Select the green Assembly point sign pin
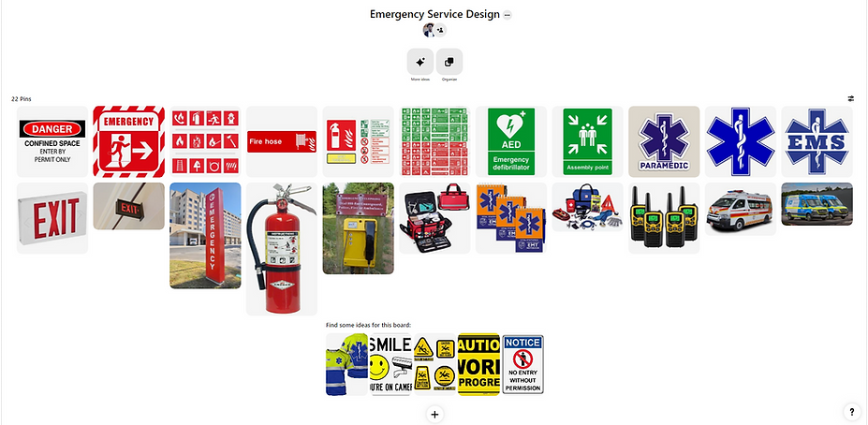Viewport: 868px width, 425px height. 587,141
